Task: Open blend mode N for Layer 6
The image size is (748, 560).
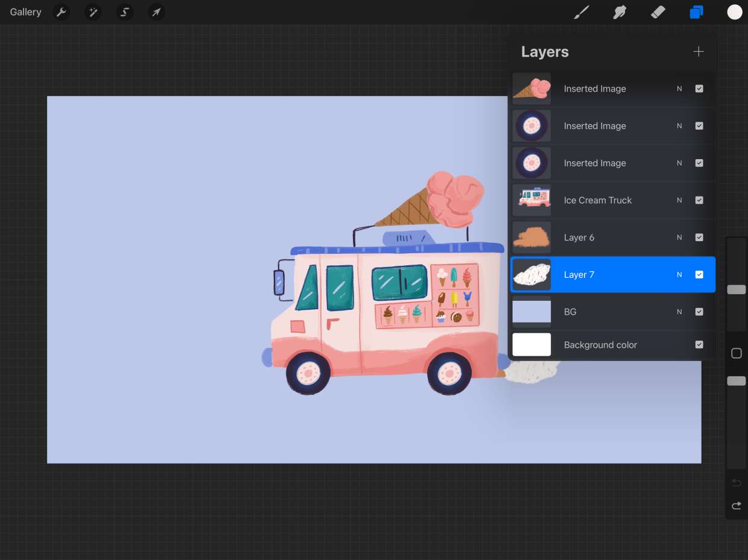Action: click(x=679, y=238)
